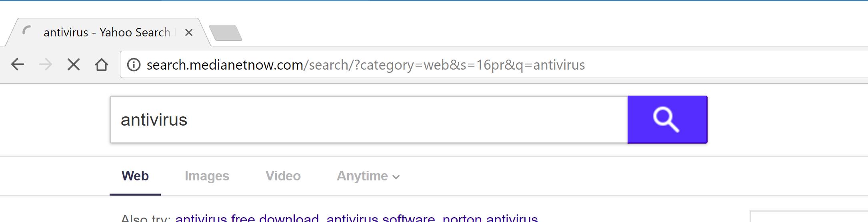
Task: Click the greyed-out forward navigation arrow
Action: [x=46, y=64]
